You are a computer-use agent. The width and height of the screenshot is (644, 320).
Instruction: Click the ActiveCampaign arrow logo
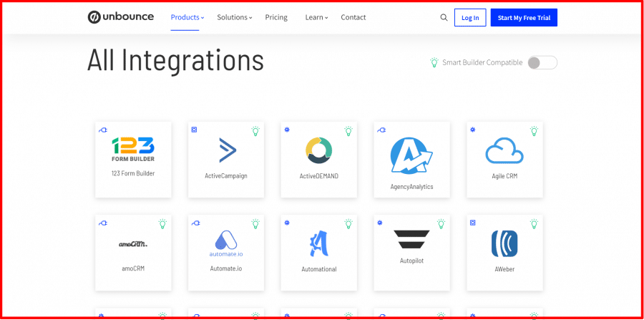[228, 151]
